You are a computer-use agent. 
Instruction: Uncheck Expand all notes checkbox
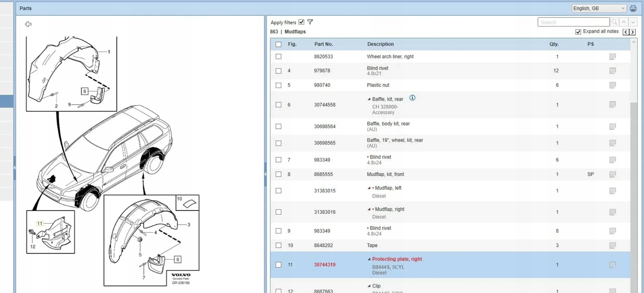point(578,32)
